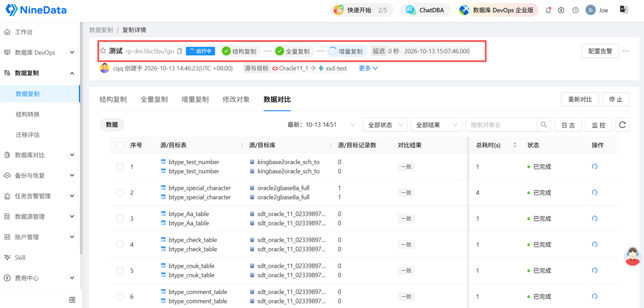Re-compare row 1 btype_test_number
644x308 pixels.
[x=595, y=167]
